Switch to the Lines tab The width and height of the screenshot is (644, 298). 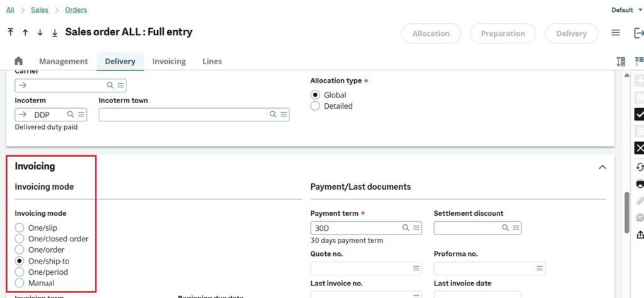coord(212,61)
